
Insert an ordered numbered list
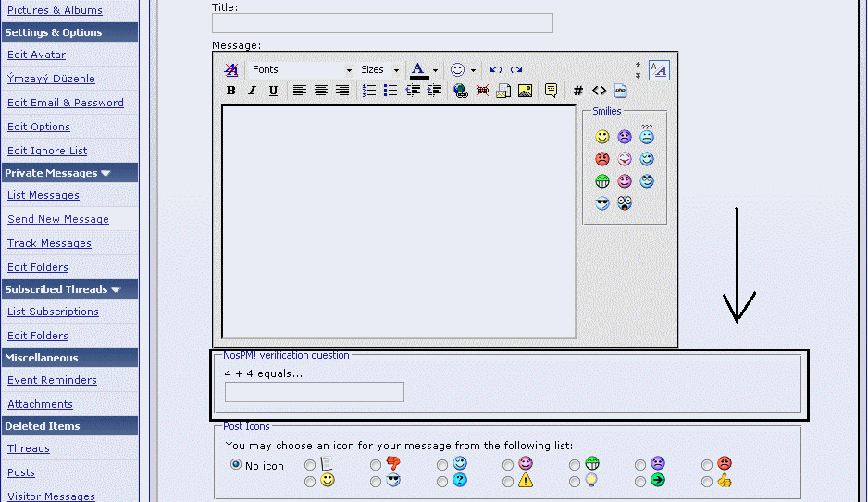(x=369, y=91)
